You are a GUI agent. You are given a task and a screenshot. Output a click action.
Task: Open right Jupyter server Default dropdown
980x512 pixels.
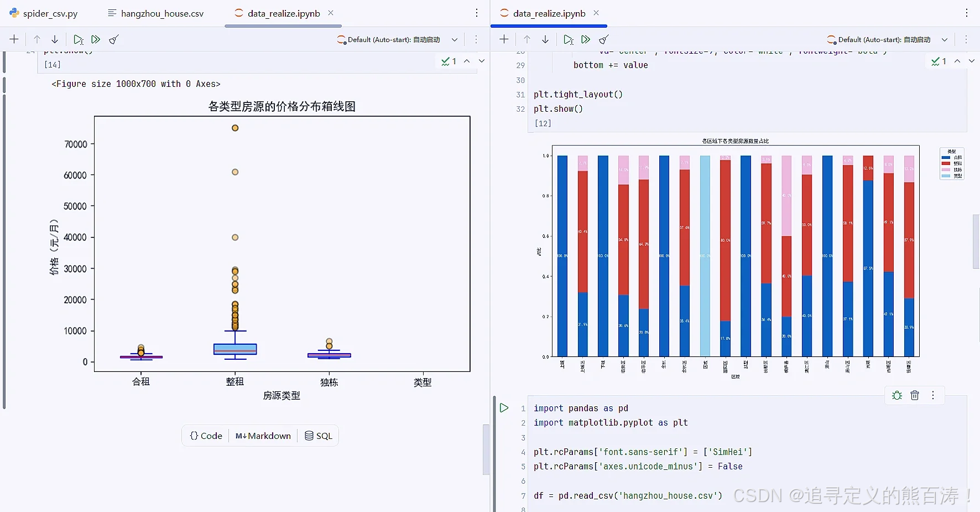click(887, 39)
